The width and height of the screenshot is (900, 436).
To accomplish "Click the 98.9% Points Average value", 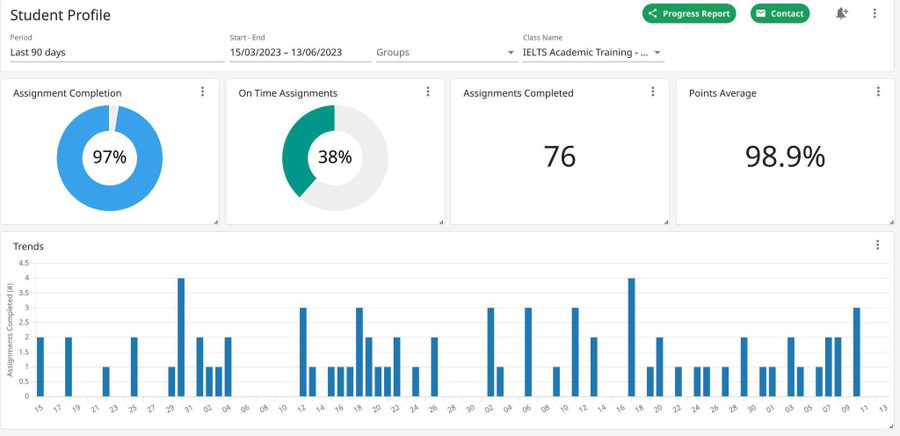I will pyautogui.click(x=785, y=157).
